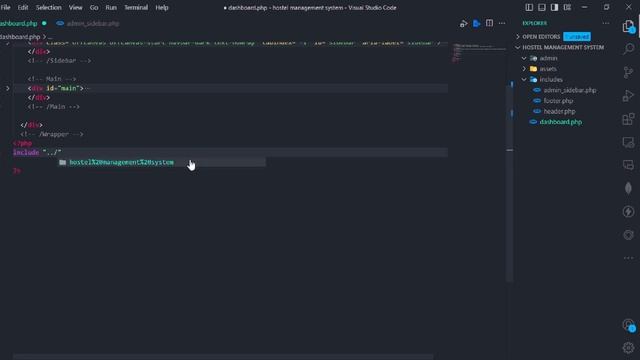Click the minimap code overview
Screen dimensions: 640x360
[x=479, y=52]
